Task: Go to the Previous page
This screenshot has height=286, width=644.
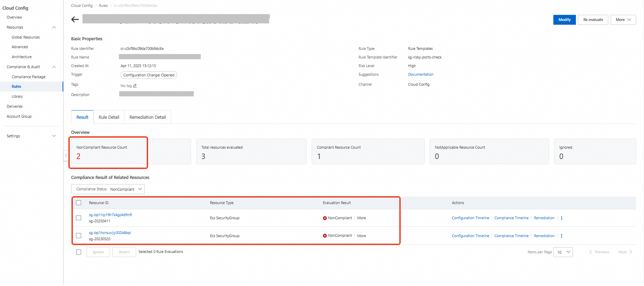Action: click(600, 252)
